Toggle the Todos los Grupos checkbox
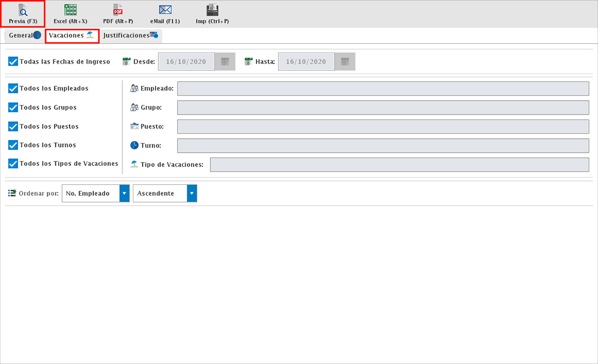This screenshot has height=364, width=598. coord(13,107)
